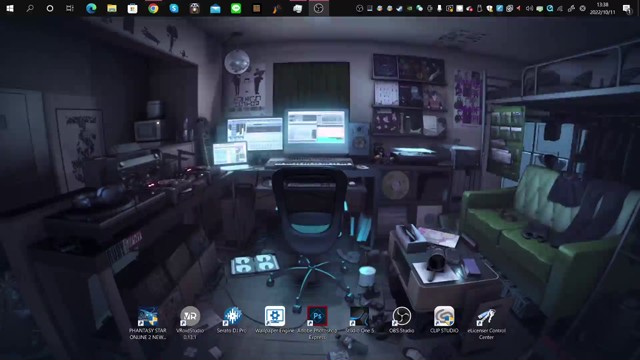Select the Serato DJ Pro desktop icon
The width and height of the screenshot is (640, 360).
click(232, 320)
